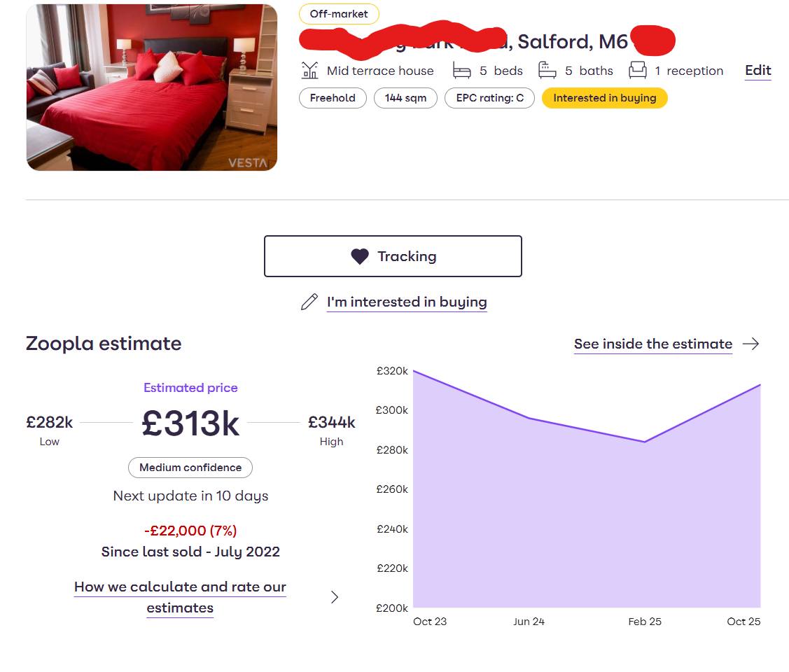Click the bathtub icon beside 5 baths

click(547, 70)
